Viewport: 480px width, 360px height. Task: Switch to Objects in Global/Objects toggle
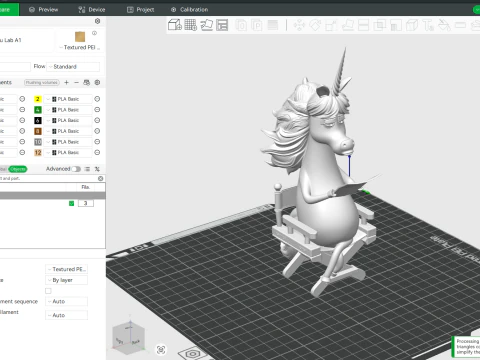[x=18, y=169]
